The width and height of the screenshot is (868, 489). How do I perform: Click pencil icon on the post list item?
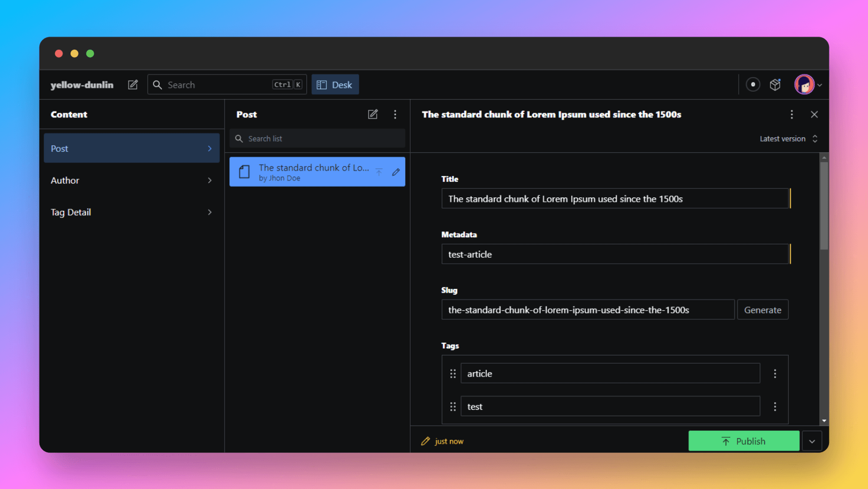tap(396, 172)
